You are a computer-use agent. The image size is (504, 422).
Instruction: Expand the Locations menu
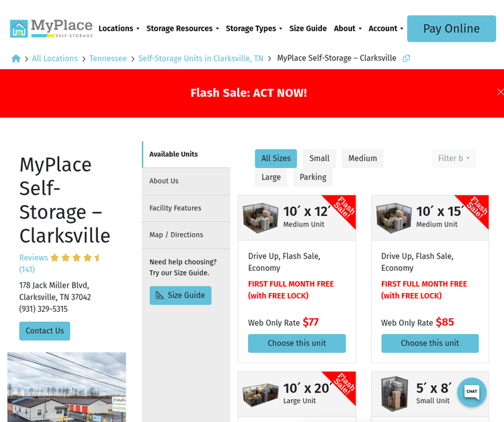point(119,29)
